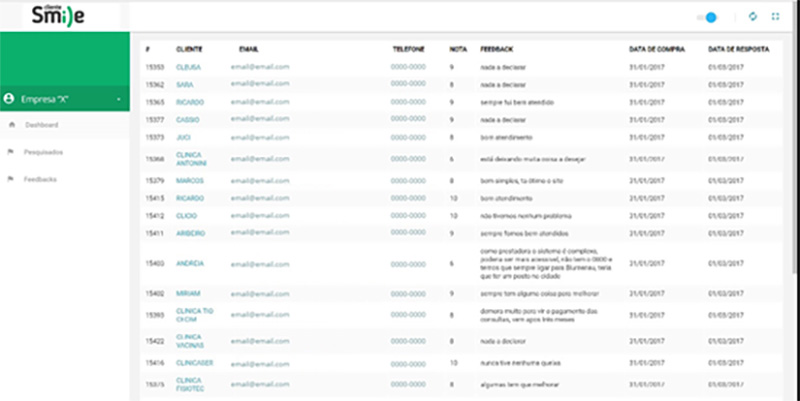The height and width of the screenshot is (401, 800).
Task: Click the flag icon next to Feedbacks
Action: click(10, 180)
